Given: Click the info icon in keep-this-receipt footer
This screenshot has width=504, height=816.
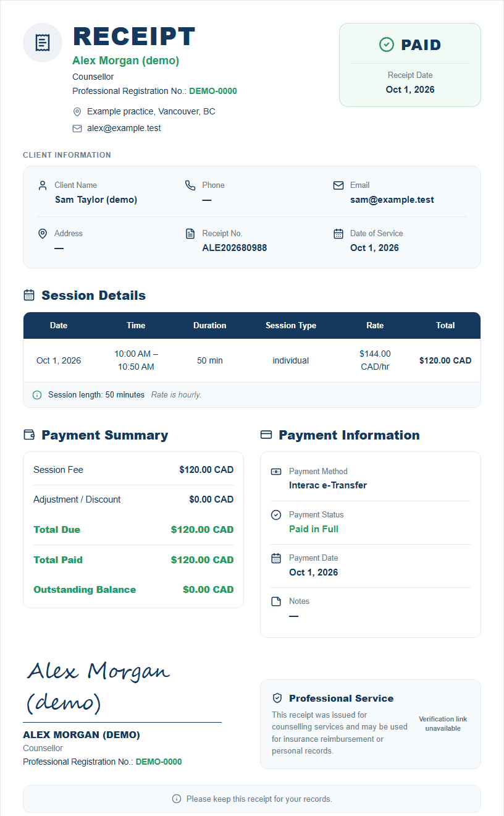Looking at the screenshot, I should click(x=177, y=799).
